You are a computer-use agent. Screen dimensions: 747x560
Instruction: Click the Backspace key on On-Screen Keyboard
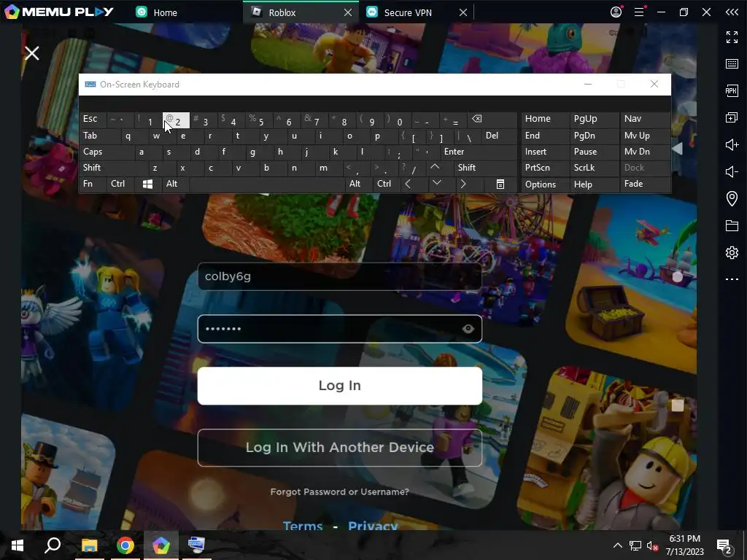492,120
